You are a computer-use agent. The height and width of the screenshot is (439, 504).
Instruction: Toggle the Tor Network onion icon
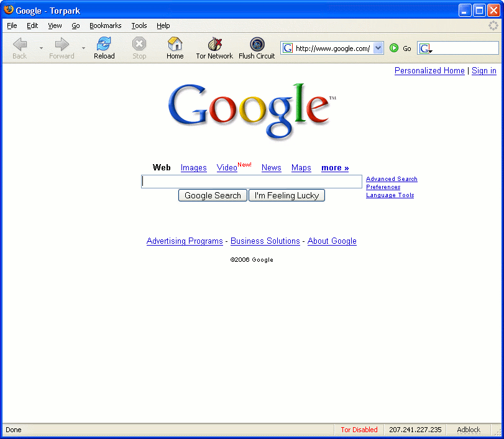215,44
